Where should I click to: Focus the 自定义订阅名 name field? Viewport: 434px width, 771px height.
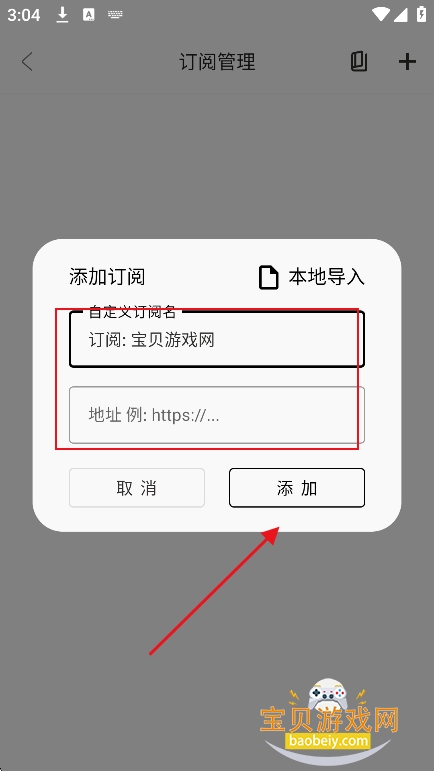(217, 339)
